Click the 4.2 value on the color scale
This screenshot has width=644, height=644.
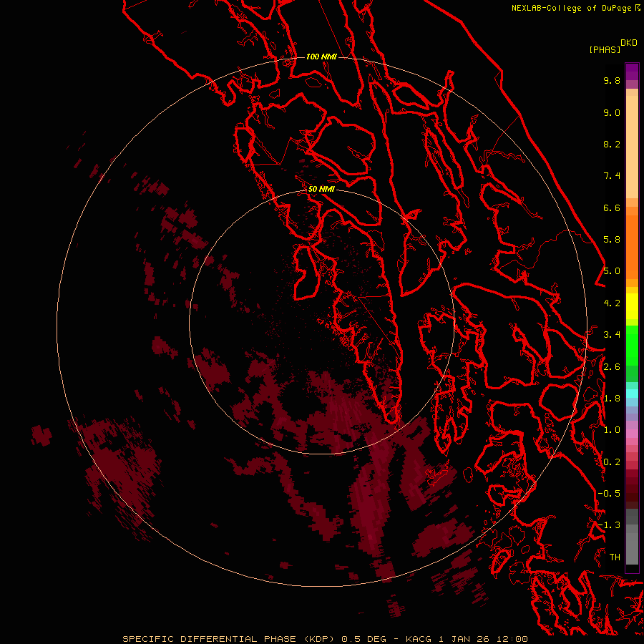click(612, 303)
